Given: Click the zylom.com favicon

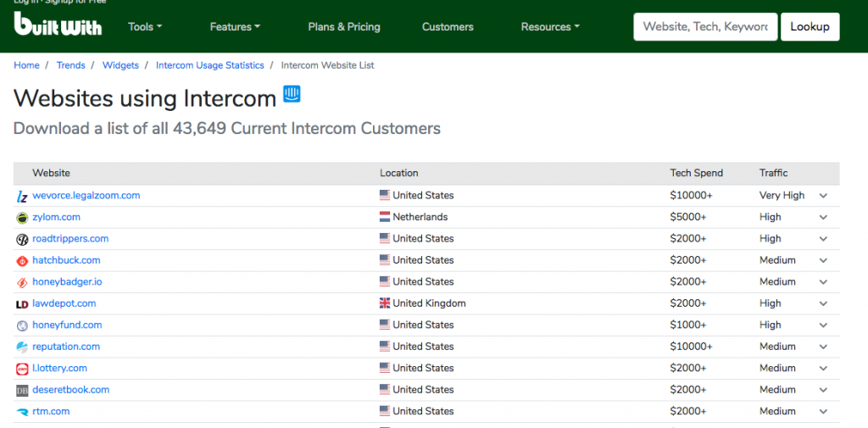Looking at the screenshot, I should pos(21,218).
